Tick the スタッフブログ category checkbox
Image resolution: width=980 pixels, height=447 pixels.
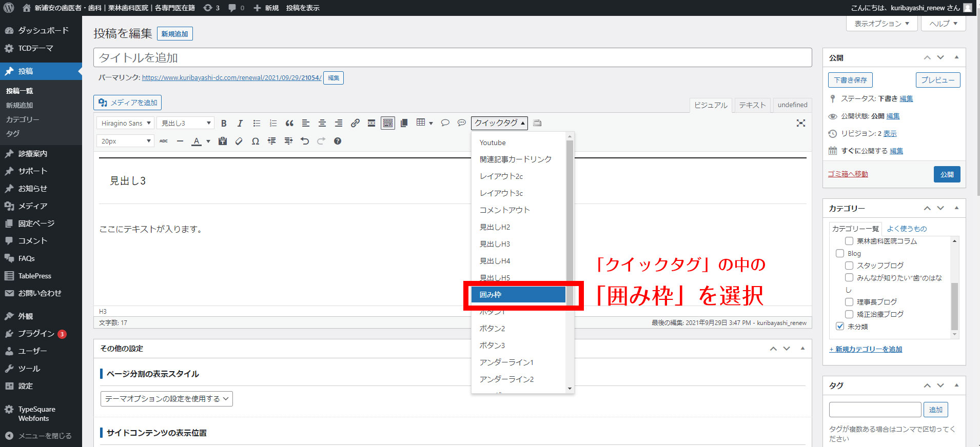tap(849, 266)
